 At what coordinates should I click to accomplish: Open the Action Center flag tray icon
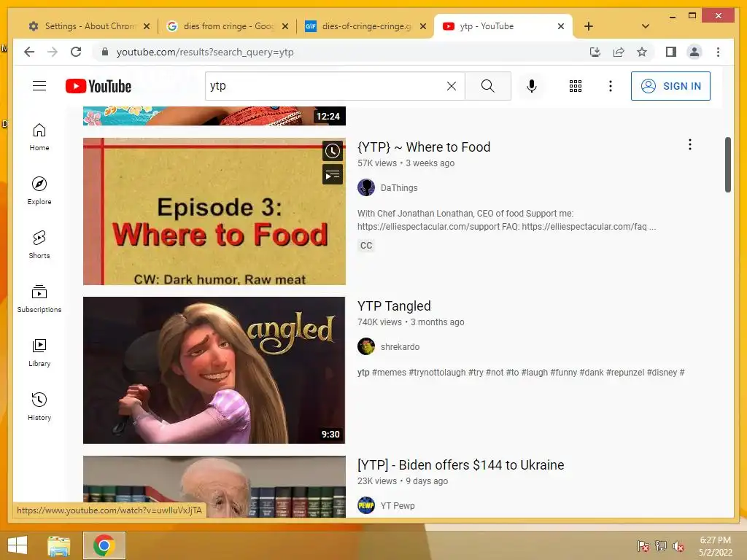click(643, 546)
